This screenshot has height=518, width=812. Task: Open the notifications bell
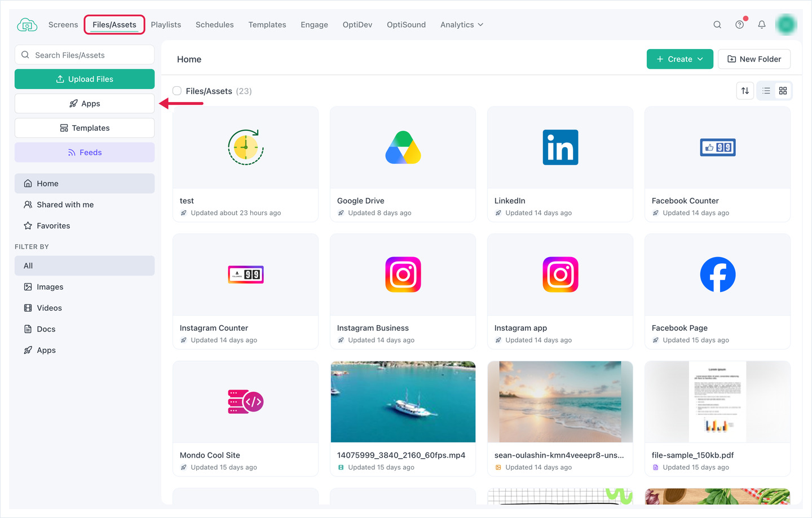(762, 25)
